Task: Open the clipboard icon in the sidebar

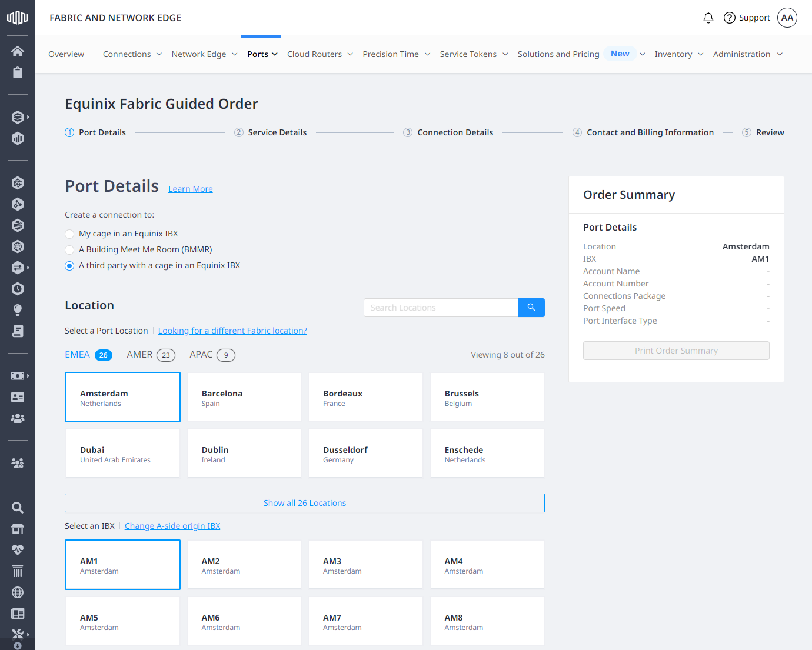Action: coord(18,72)
